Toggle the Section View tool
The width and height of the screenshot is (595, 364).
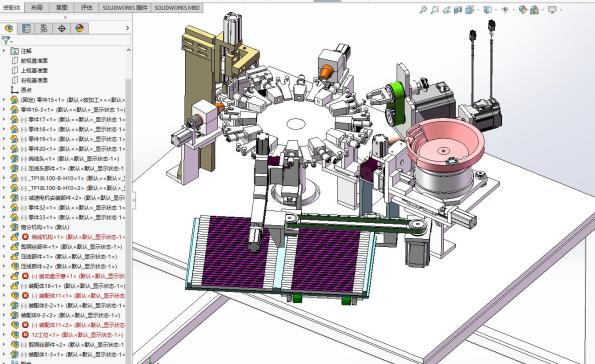458,10
